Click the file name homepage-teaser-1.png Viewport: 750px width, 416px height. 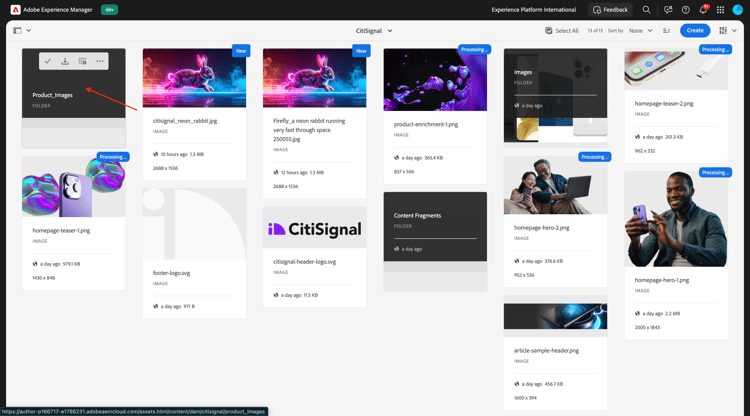(x=61, y=230)
